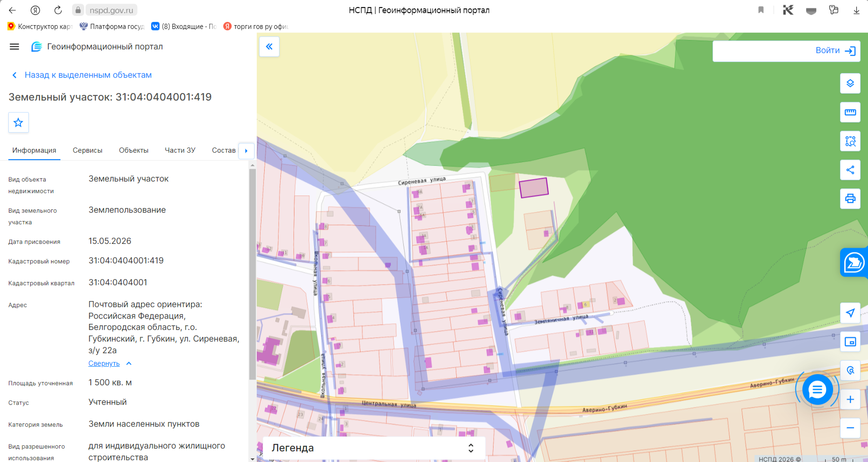868x462 pixels.
Task: Switch to the Сервисы tab
Action: tap(87, 150)
